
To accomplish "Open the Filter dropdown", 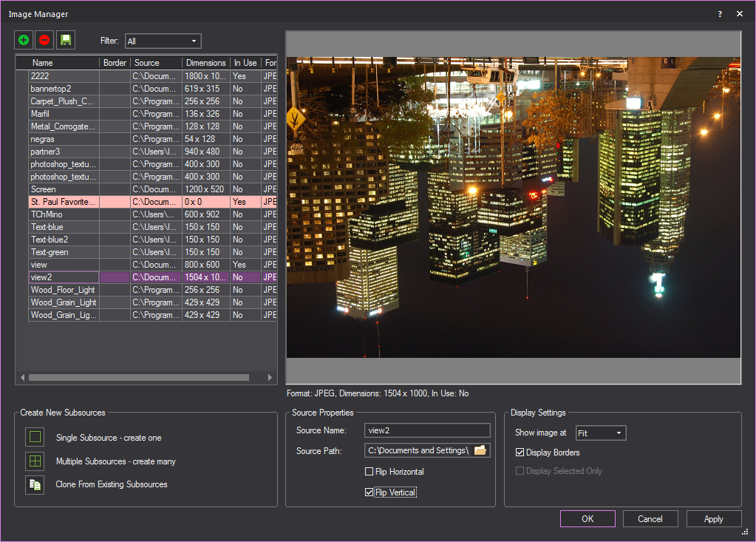I will (x=162, y=41).
